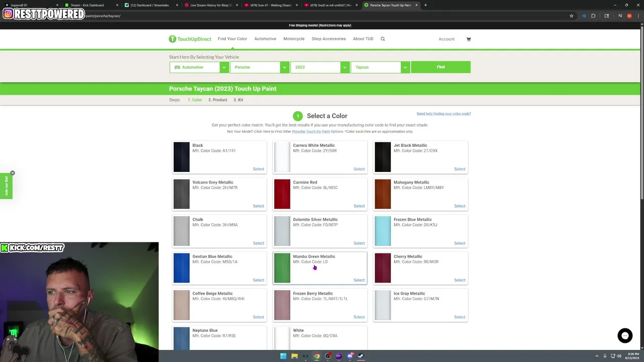Viewport: 644px width, 362px height.
Task: Open the Porsche Touch Up Paint link
Action: click(311, 132)
